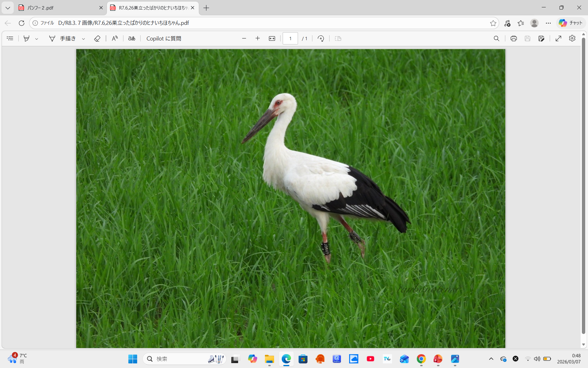This screenshot has width=588, height=368.
Task: Open Edge settings and more menu
Action: [548, 23]
